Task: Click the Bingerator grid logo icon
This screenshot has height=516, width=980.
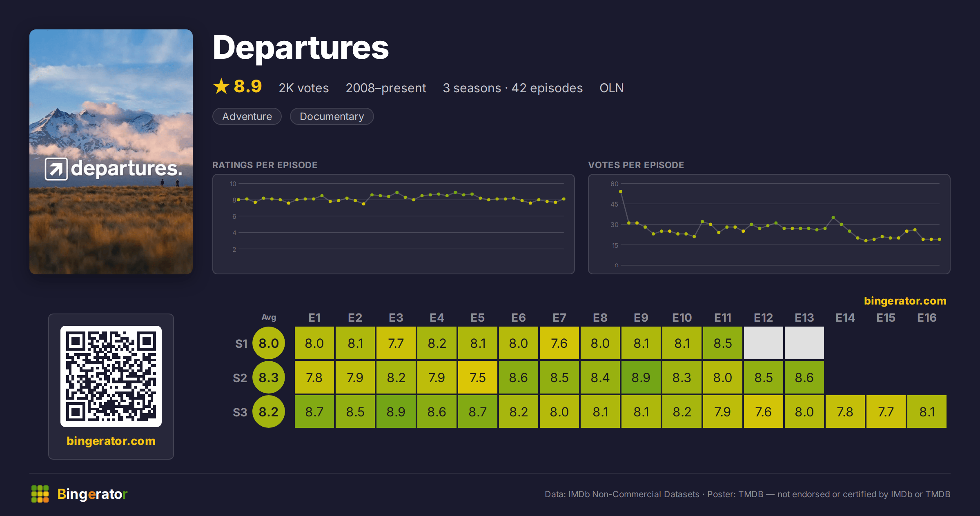Action: (40, 494)
